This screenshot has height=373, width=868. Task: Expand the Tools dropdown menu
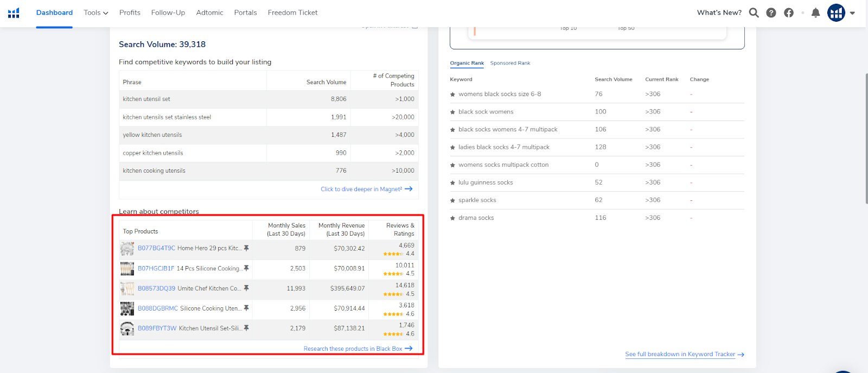pos(96,12)
